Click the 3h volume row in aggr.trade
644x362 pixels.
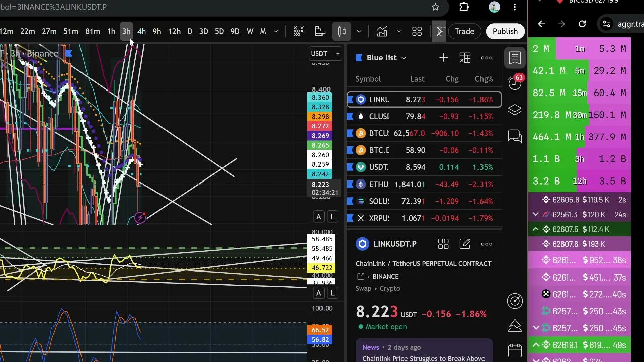point(580,159)
